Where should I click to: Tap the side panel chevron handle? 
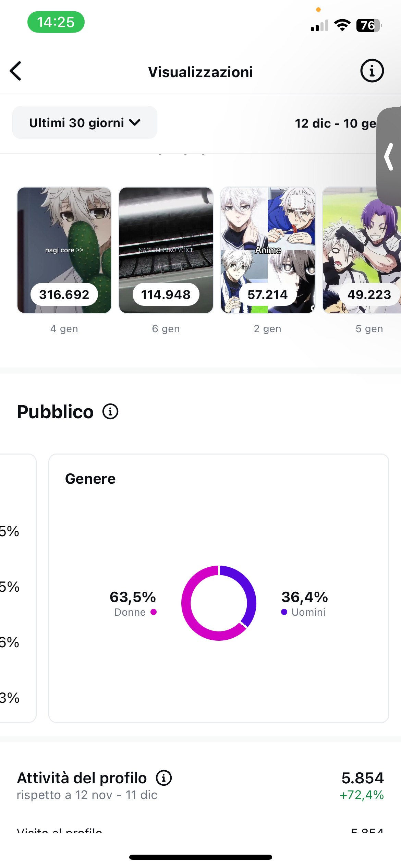(389, 157)
